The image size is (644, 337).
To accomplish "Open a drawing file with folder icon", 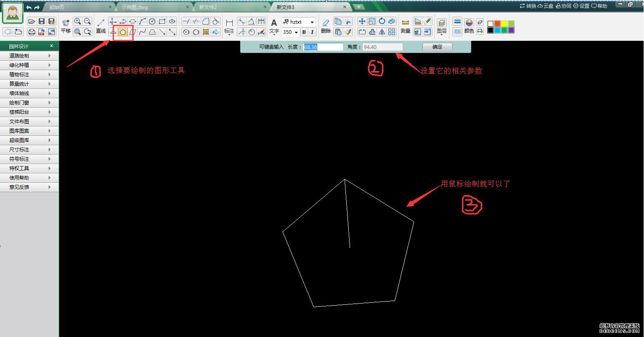I will point(32,22).
